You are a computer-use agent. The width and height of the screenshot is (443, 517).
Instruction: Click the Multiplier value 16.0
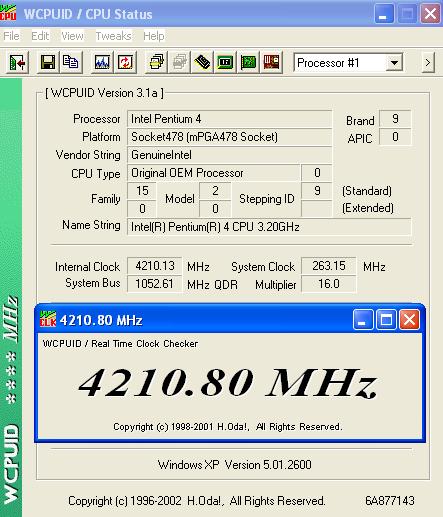coord(329,284)
